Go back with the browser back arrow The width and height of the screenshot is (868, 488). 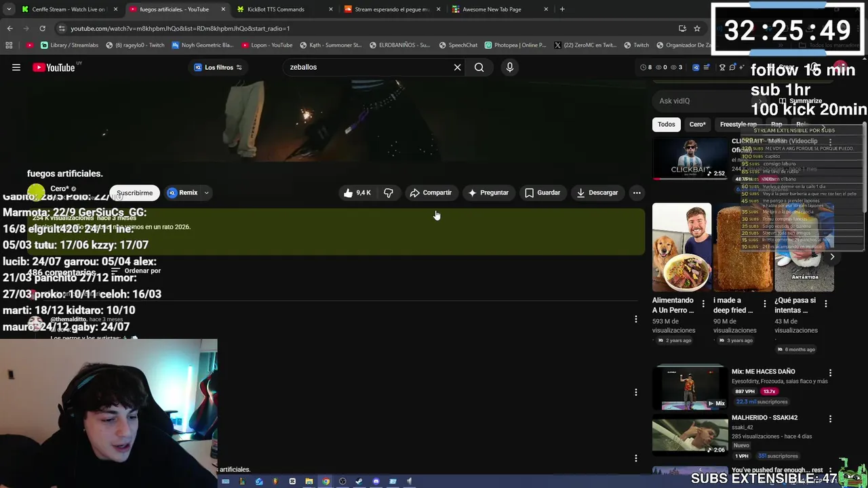10,28
